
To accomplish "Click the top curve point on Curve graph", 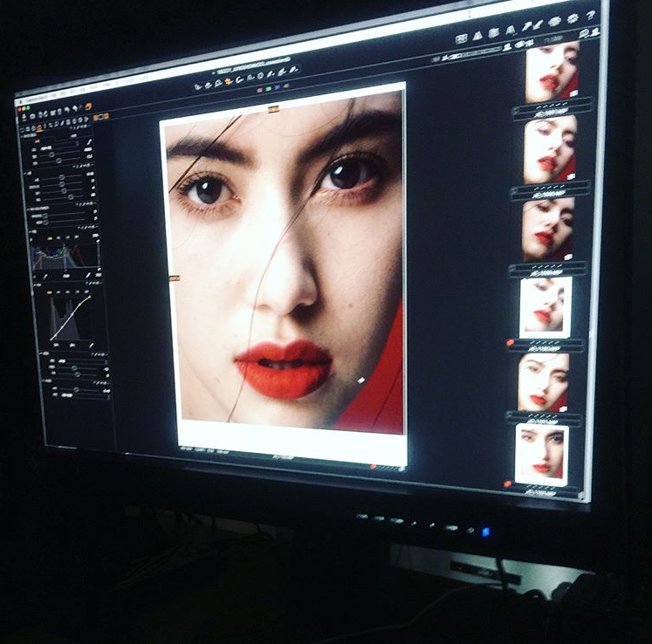I will pyautogui.click(x=90, y=297).
